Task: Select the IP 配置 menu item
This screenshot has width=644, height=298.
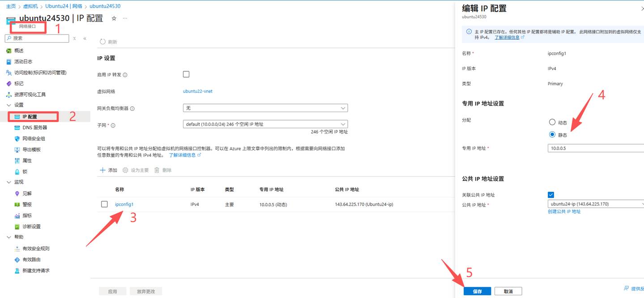Action: [30, 117]
